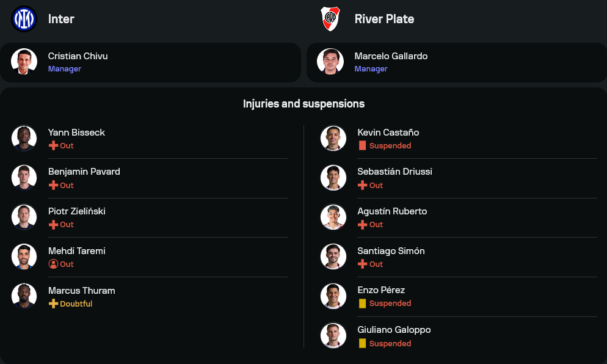Click Mehdi Taremi's red person out icon
The width and height of the screenshot is (607, 364).
[53, 264]
